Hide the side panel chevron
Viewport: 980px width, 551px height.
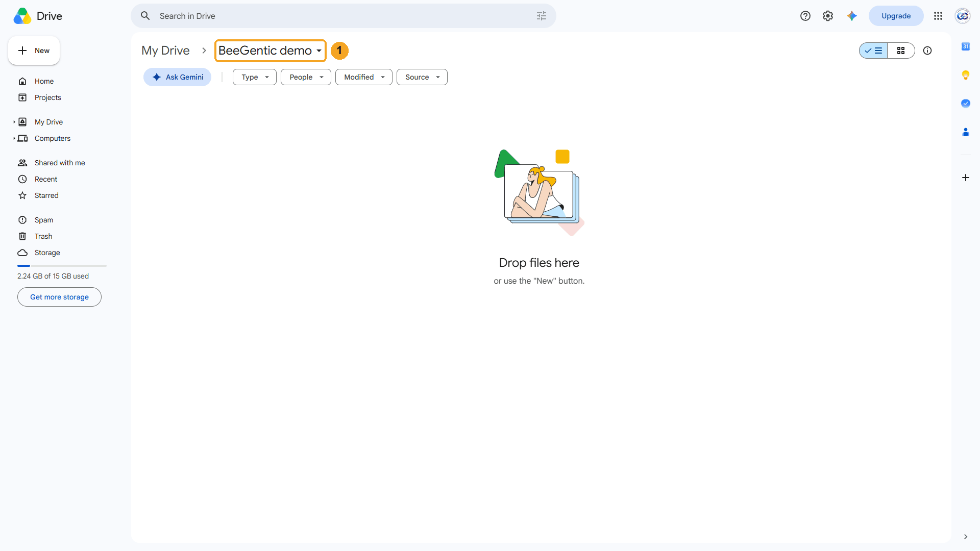click(x=966, y=537)
